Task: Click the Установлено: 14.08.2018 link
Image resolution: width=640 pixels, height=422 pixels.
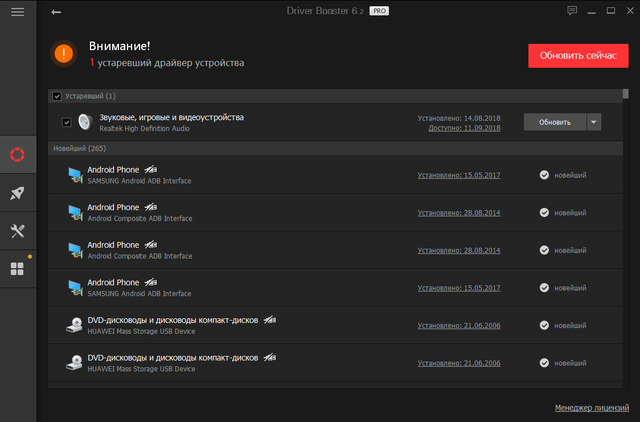Action: (x=458, y=117)
